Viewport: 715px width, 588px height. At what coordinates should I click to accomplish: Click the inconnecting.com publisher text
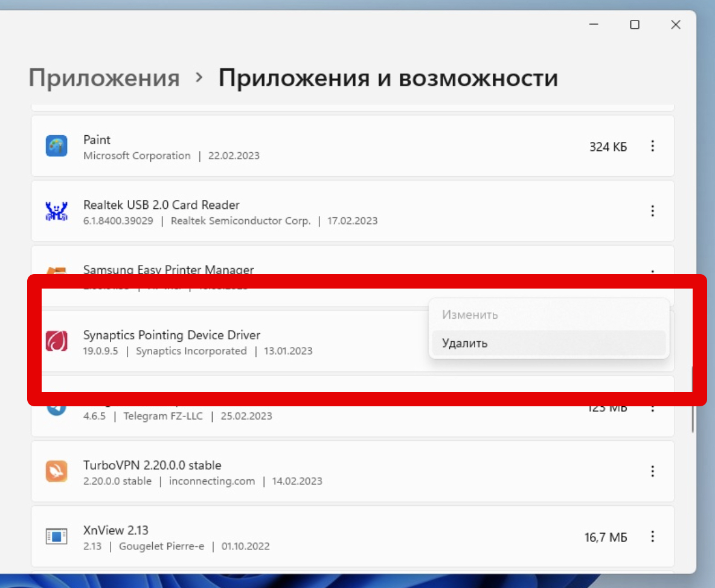212,481
